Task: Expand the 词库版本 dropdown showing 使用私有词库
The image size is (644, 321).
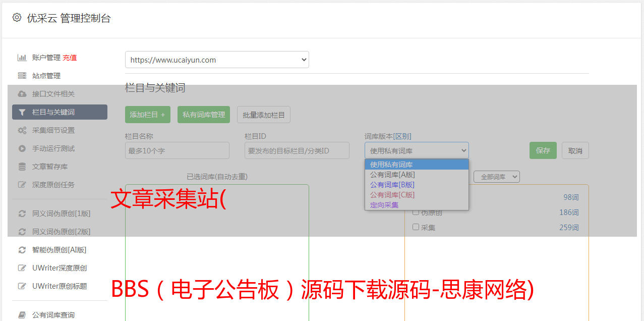Action: [417, 150]
